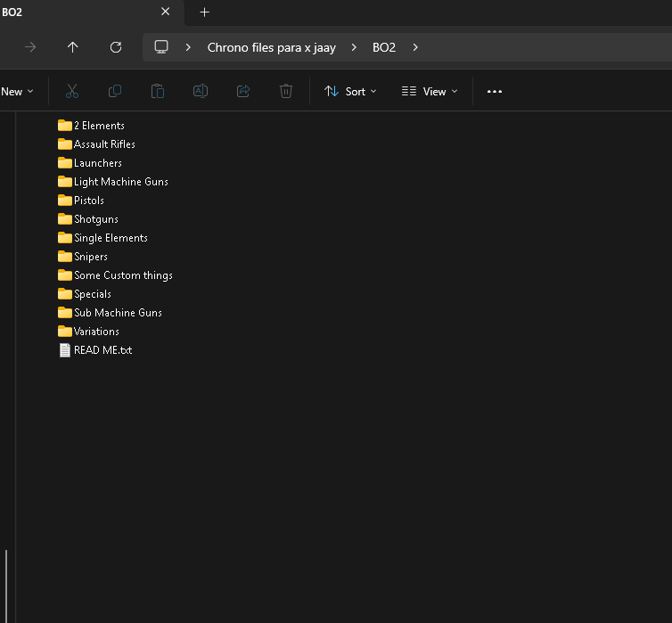
Task: Click the Share icon in toolbar
Action: [x=243, y=91]
